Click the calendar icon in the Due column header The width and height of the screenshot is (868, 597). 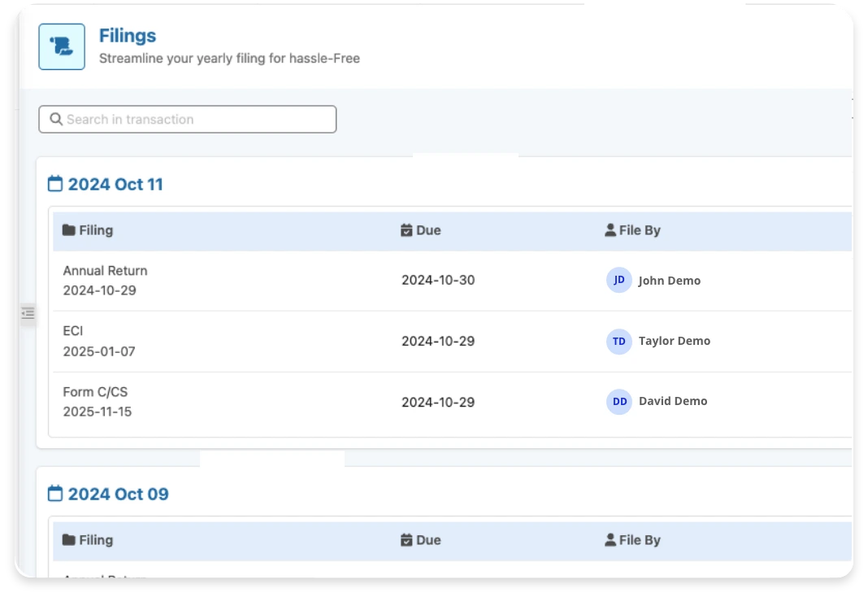click(406, 230)
